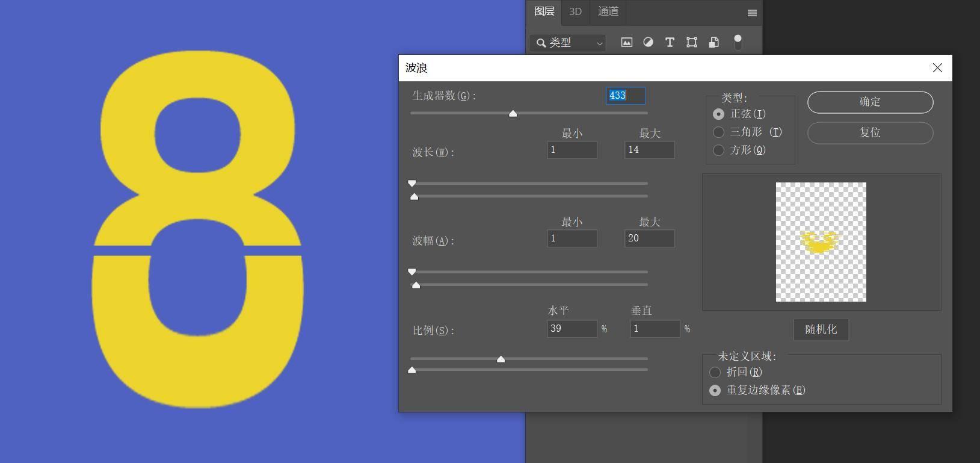Click the number of generators slider handle

(513, 114)
